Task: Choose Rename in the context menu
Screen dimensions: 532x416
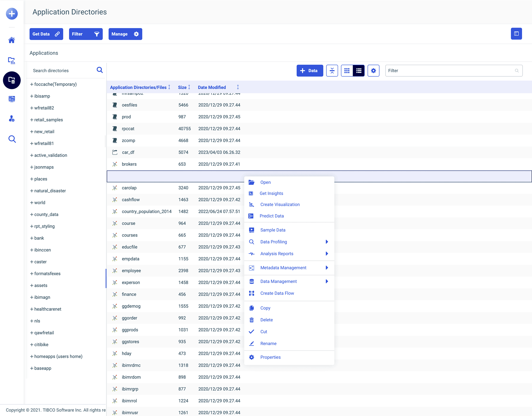Action: pos(268,343)
